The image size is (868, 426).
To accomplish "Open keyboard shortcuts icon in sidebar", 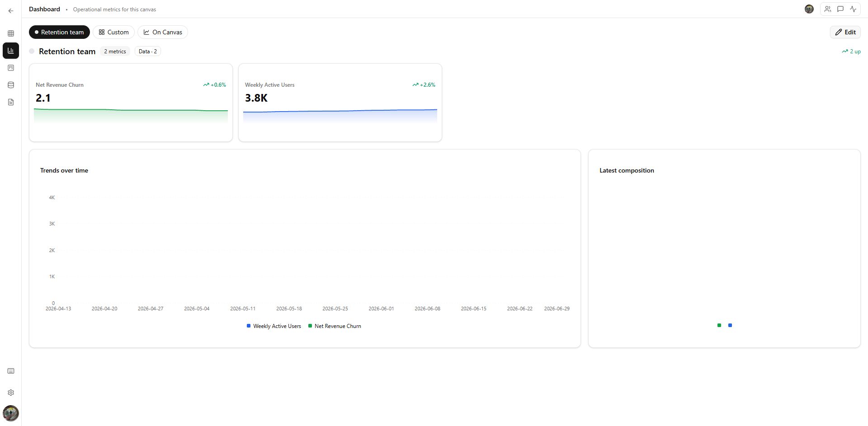I will [11, 371].
